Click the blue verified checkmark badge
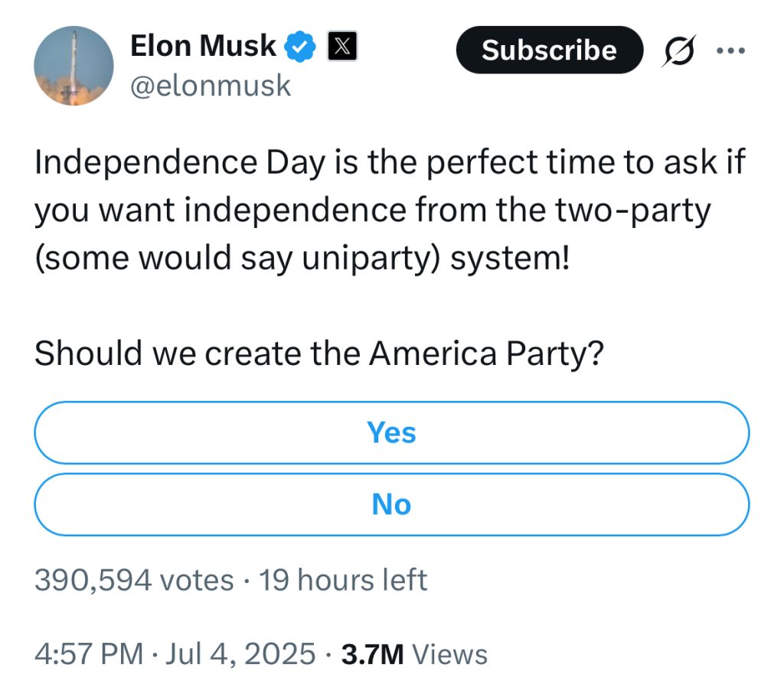 pos(300,47)
